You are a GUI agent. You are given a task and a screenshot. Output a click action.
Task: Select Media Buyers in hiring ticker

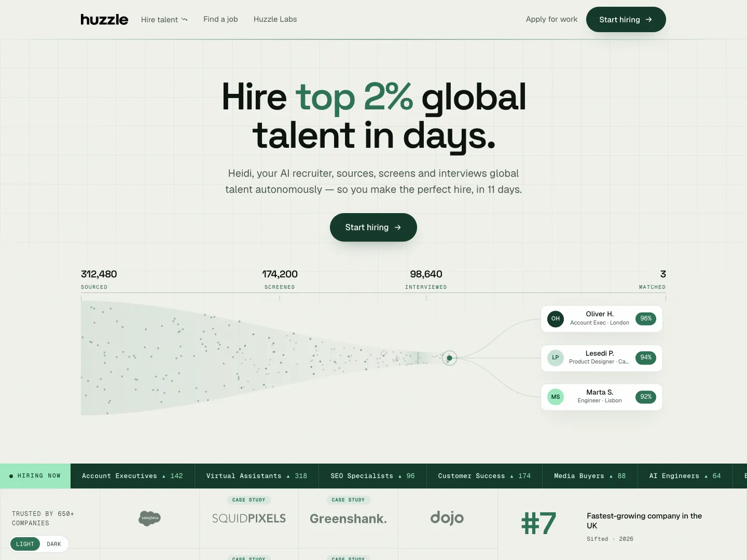coord(590,476)
